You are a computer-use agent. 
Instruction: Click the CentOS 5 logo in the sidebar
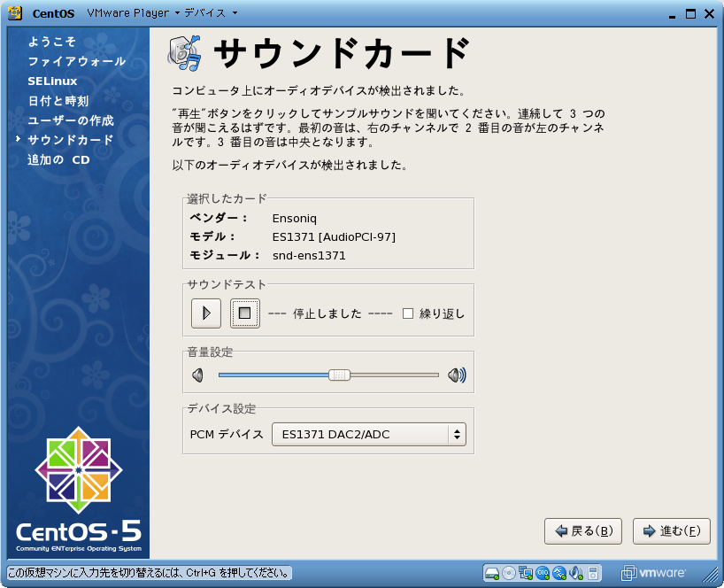[x=79, y=490]
